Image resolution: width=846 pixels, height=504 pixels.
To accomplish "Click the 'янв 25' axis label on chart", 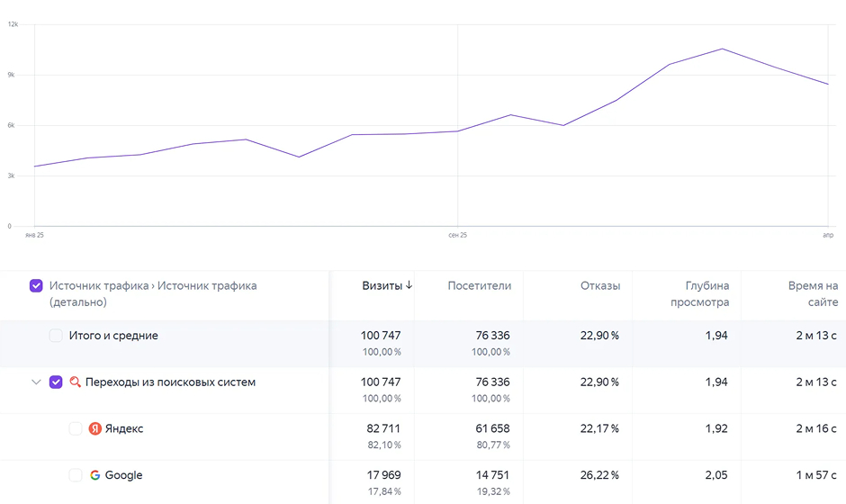I will 34,235.
